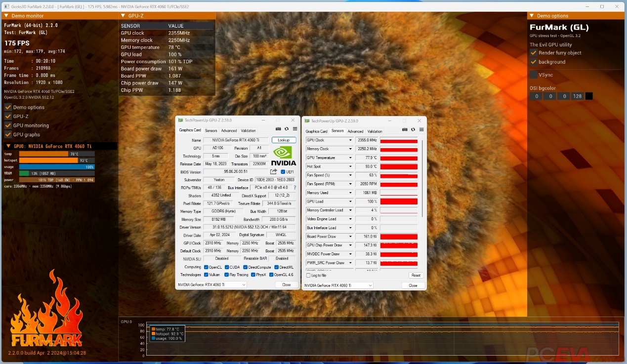Viewport: 627px width, 364px height.
Task: Click Close in GPU-Z Sensors window
Action: (413, 285)
